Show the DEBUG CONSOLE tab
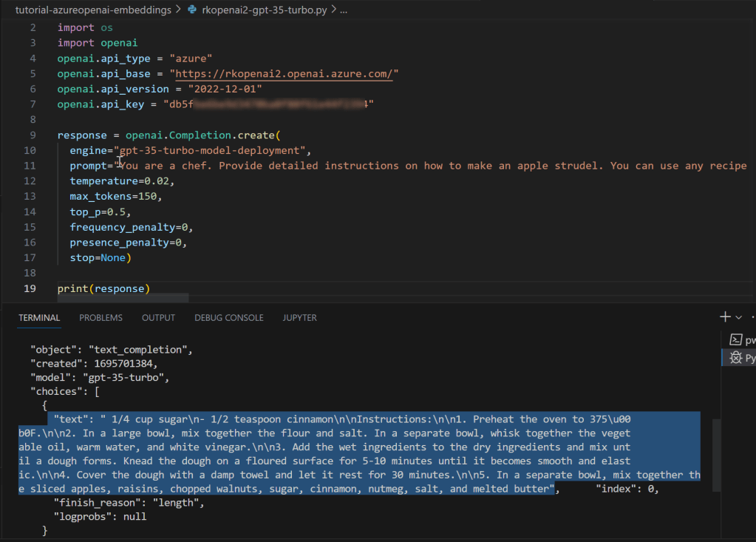Screen dimensions: 756x542 click(228, 318)
